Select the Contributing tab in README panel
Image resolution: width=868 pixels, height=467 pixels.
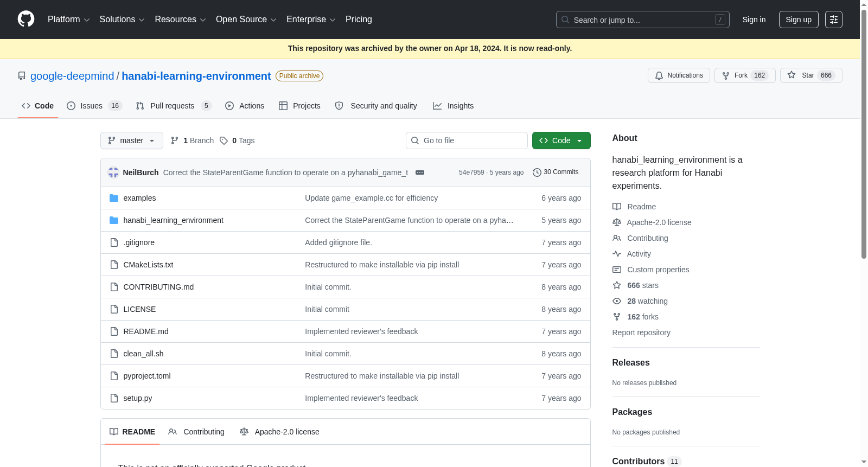[x=196, y=432]
